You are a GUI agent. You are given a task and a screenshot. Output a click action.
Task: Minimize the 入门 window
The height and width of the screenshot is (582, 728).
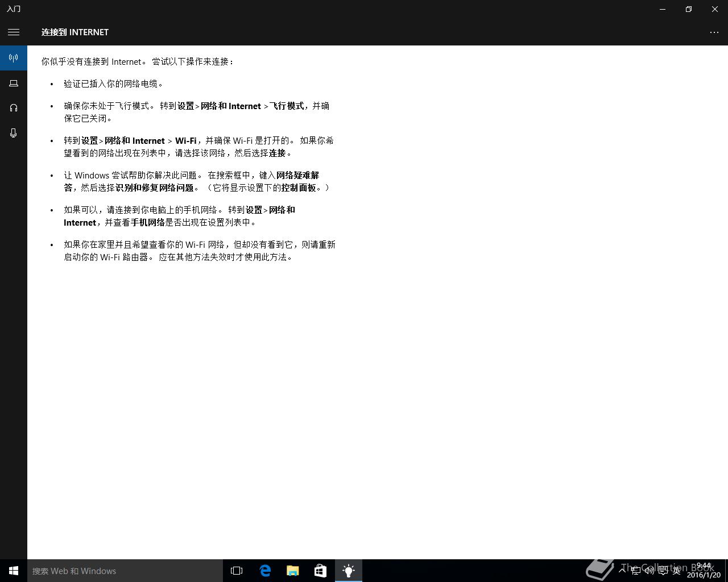click(x=663, y=9)
